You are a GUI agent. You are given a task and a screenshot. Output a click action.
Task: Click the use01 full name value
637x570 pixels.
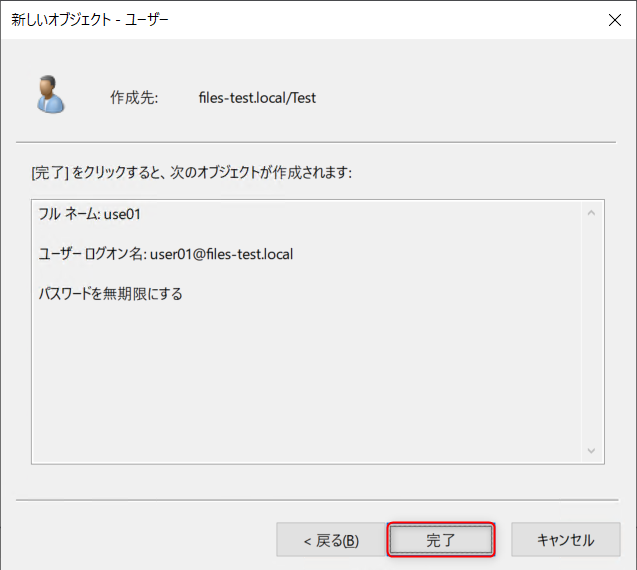[124, 214]
